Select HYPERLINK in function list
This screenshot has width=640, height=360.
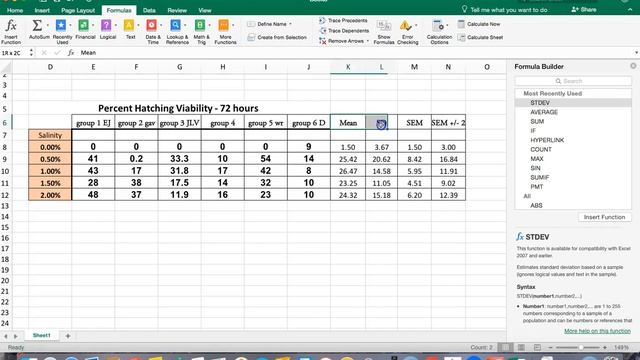pyautogui.click(x=547, y=140)
